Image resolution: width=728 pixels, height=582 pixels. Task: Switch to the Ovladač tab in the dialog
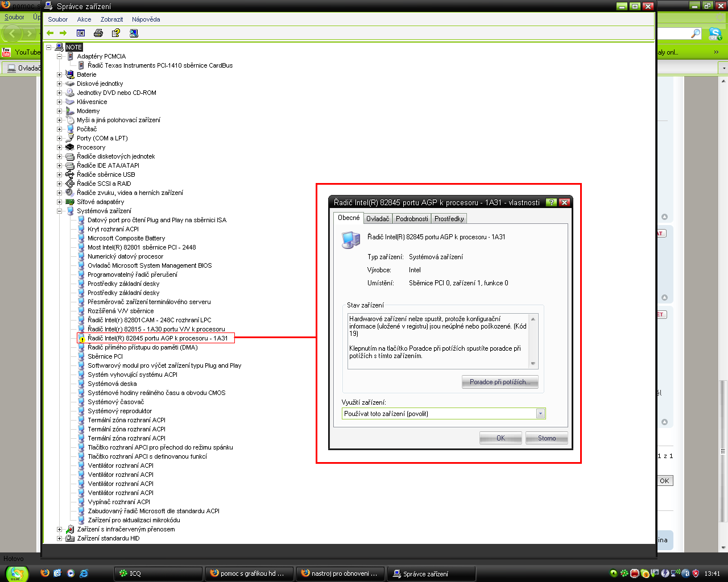(x=378, y=219)
